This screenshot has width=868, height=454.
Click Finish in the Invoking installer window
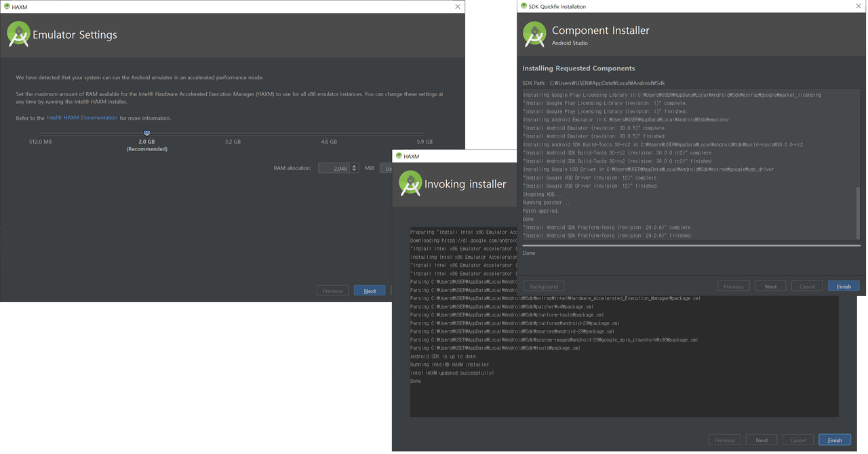[x=835, y=440]
